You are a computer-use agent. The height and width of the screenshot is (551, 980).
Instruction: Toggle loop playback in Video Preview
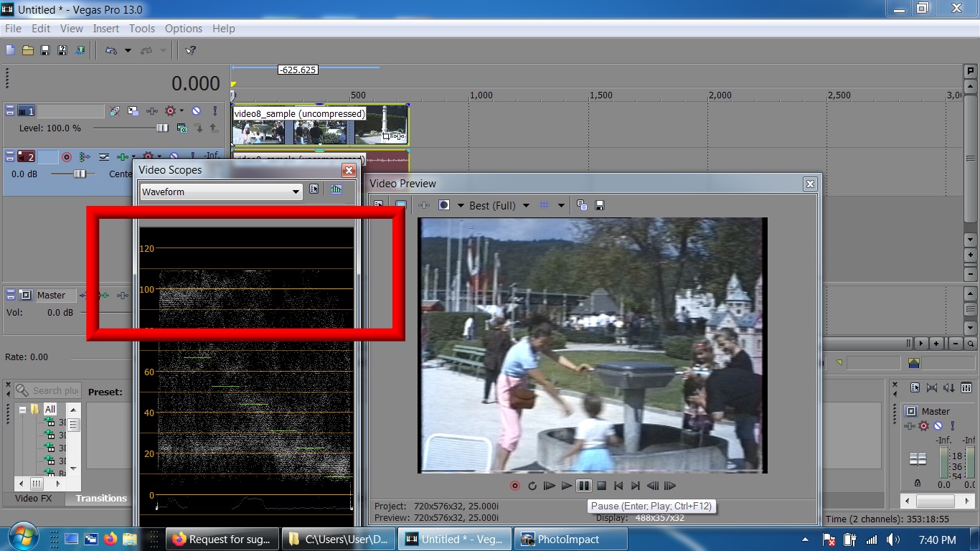coord(532,486)
